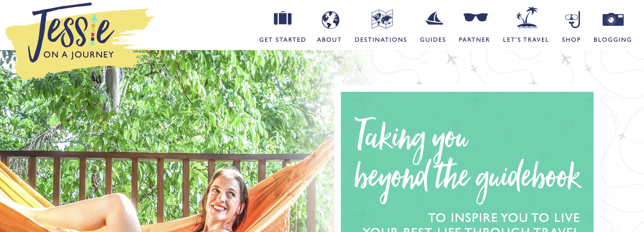644x232 pixels.
Task: Click the sunglasses icon above Partner
Action: (476, 17)
